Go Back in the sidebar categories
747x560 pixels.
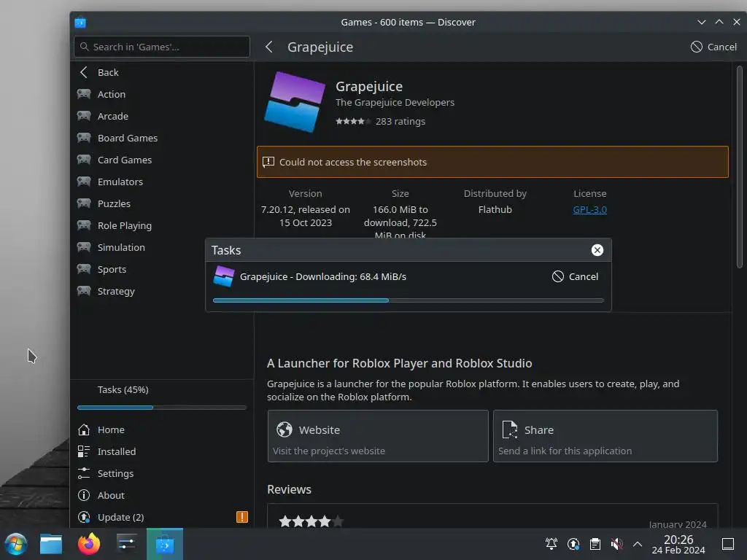162,72
